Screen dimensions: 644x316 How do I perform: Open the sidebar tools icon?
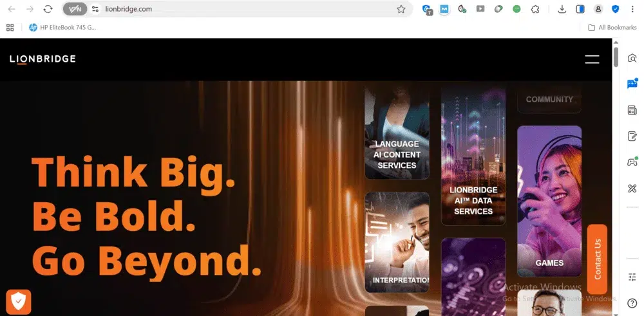[x=632, y=189]
